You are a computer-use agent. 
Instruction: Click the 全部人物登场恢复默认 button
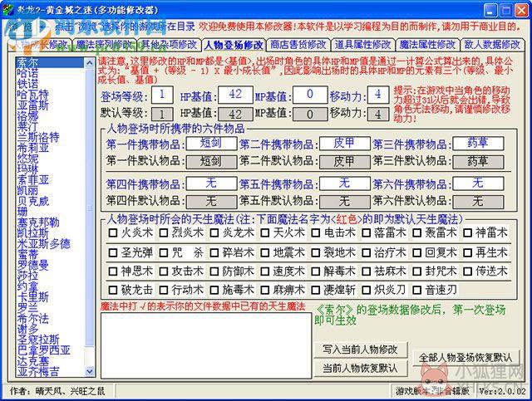465,358
